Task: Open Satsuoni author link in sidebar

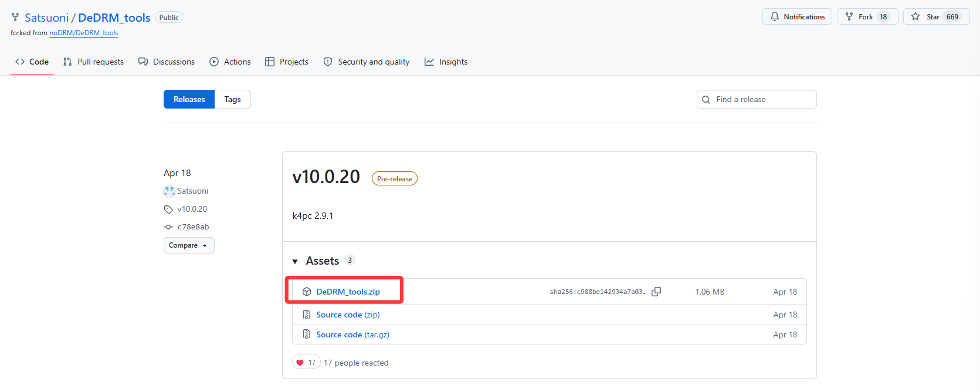Action: (193, 191)
